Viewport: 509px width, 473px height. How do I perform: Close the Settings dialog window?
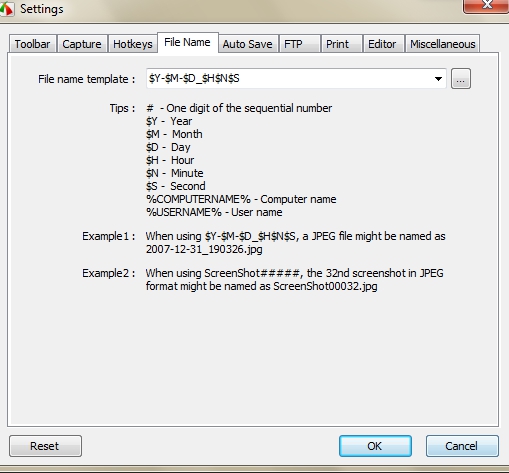click(486, 5)
